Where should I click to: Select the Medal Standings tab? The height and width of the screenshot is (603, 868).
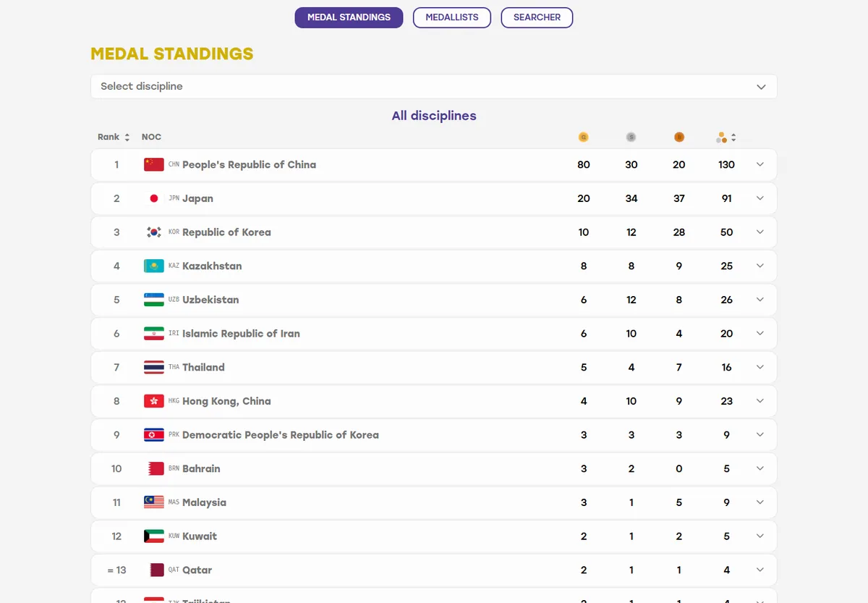coord(349,17)
